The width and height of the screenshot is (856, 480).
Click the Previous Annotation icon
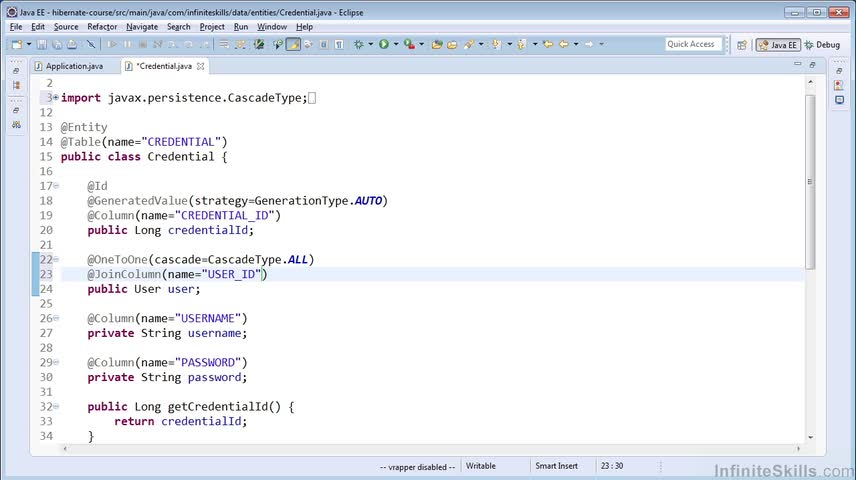[x=522, y=44]
